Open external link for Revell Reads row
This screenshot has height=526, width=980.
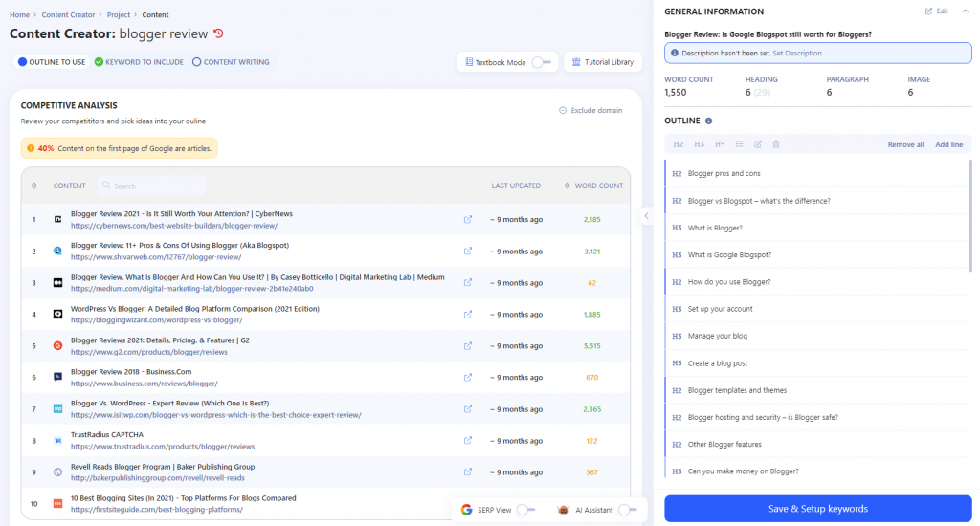pyautogui.click(x=467, y=472)
